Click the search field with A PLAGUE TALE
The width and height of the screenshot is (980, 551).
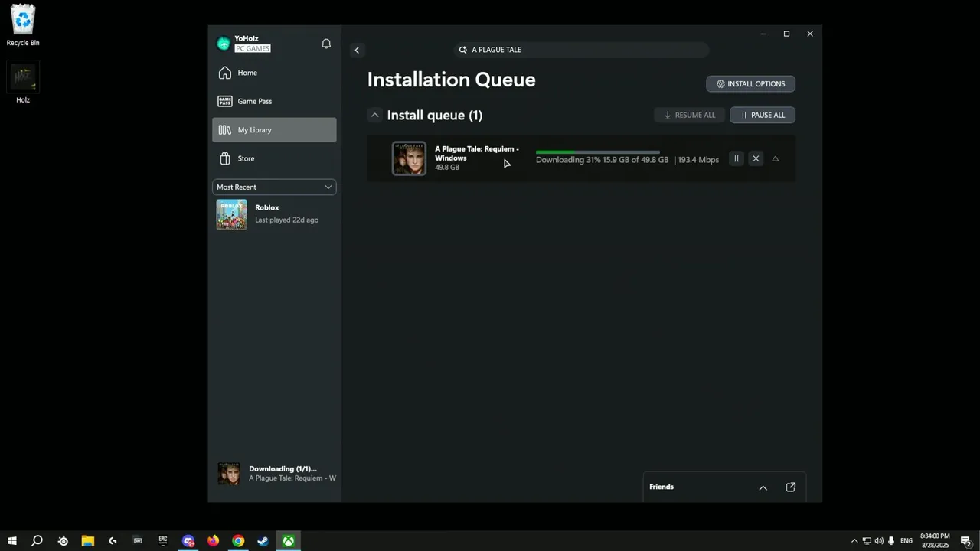(581, 50)
